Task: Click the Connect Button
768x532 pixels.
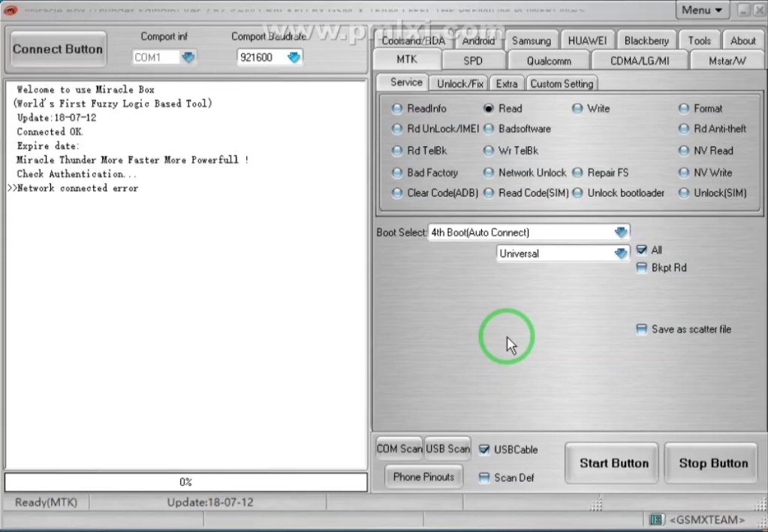Action: (x=58, y=49)
